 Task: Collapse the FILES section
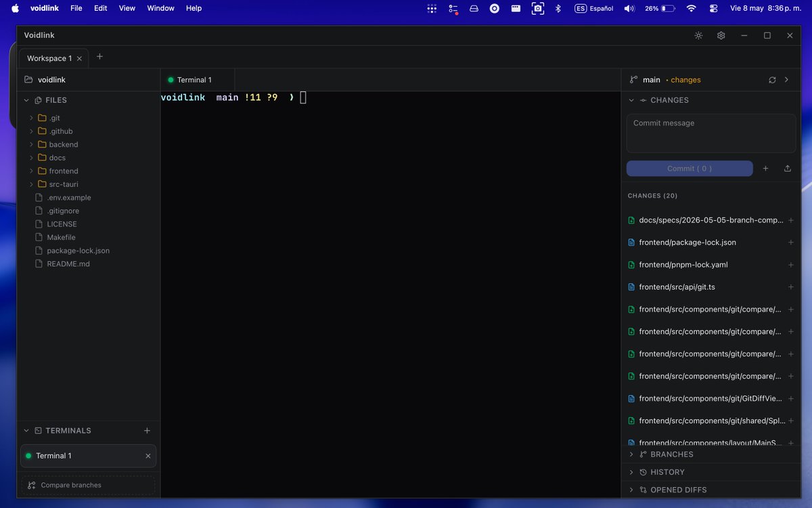[x=26, y=100]
